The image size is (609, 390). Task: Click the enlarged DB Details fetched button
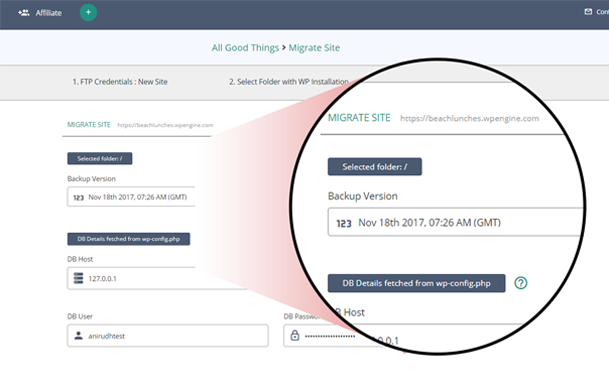tap(416, 283)
